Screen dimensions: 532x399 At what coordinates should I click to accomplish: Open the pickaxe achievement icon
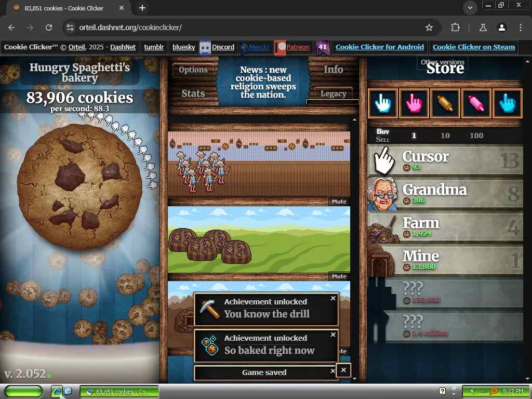[x=210, y=309]
